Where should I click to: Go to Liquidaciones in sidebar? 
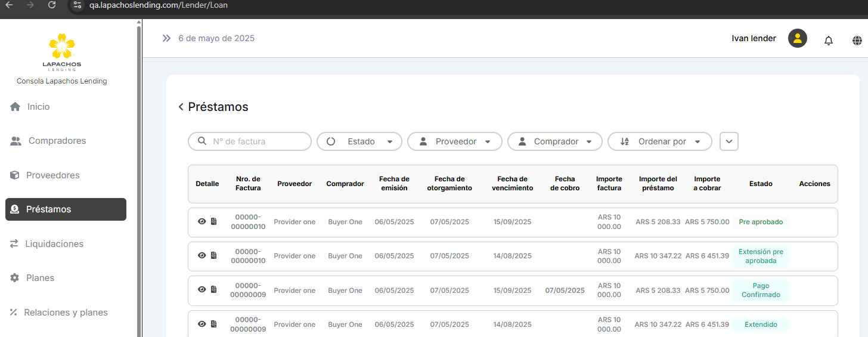click(54, 244)
